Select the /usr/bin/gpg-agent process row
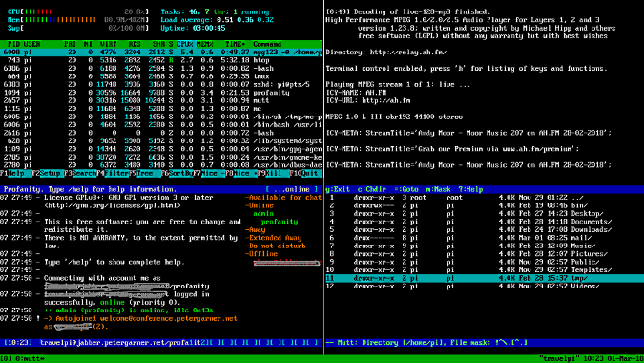Viewport: 644px width, 363px height. (x=161, y=149)
